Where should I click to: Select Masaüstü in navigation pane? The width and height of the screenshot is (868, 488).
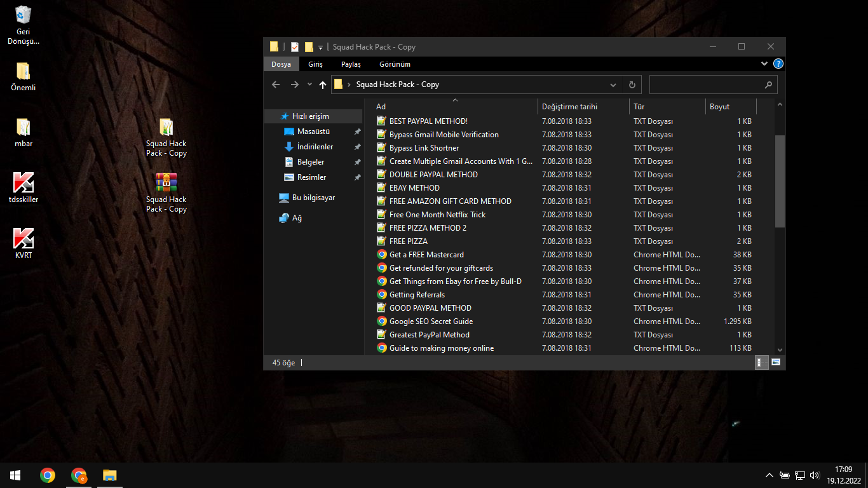(x=313, y=132)
